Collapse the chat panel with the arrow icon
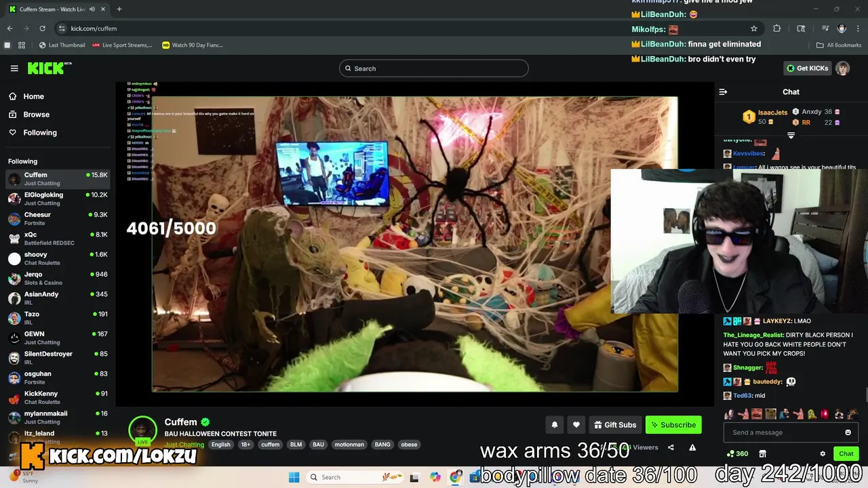Viewport: 868px width, 488px height. tap(723, 91)
